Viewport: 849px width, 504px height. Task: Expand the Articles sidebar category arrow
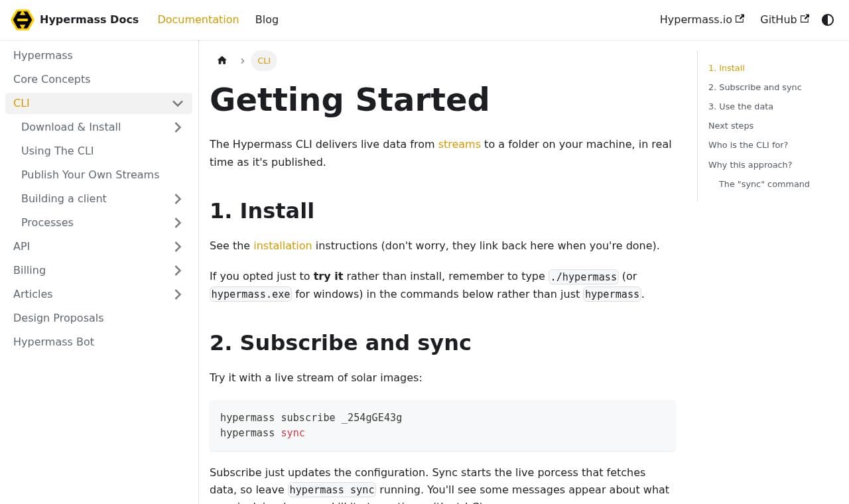tap(178, 294)
